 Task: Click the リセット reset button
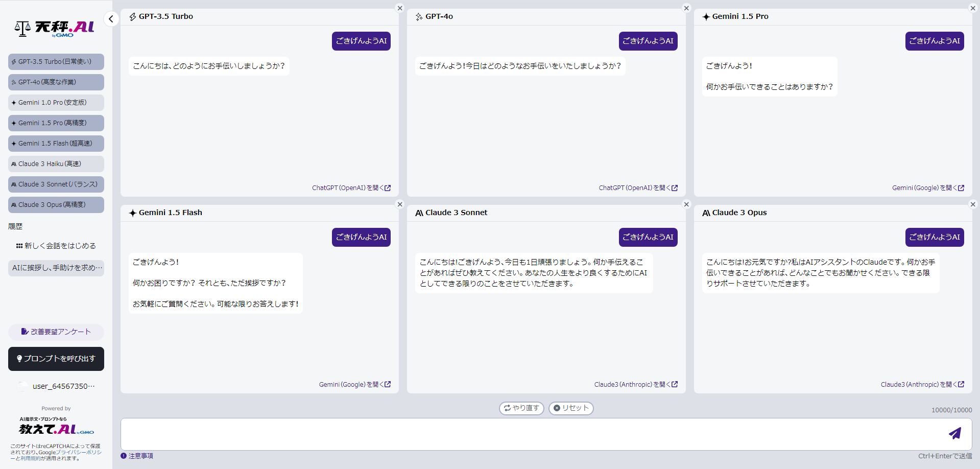coord(571,408)
